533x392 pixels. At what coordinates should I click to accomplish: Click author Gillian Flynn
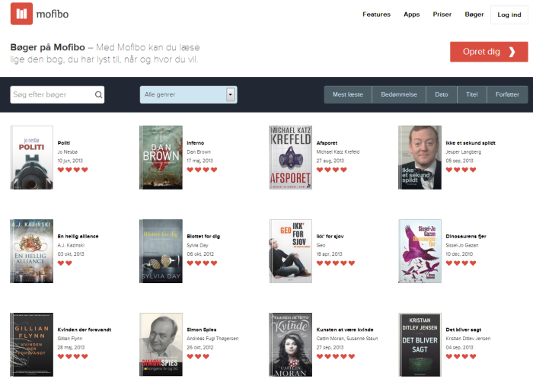pyautogui.click(x=70, y=339)
